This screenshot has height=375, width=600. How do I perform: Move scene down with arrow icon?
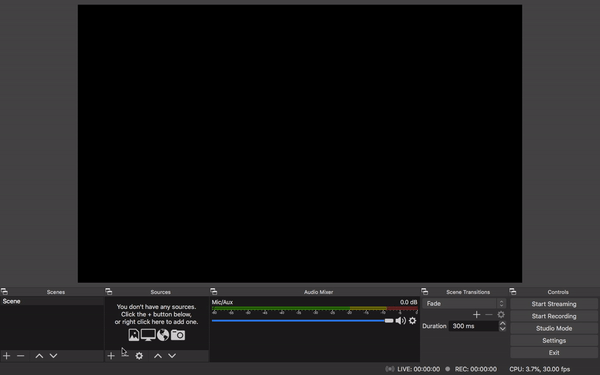54,356
